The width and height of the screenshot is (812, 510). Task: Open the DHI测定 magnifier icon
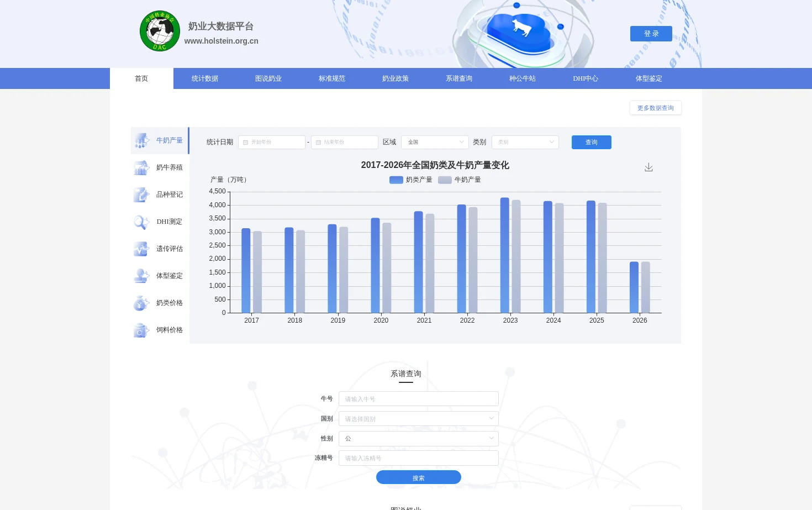point(141,222)
